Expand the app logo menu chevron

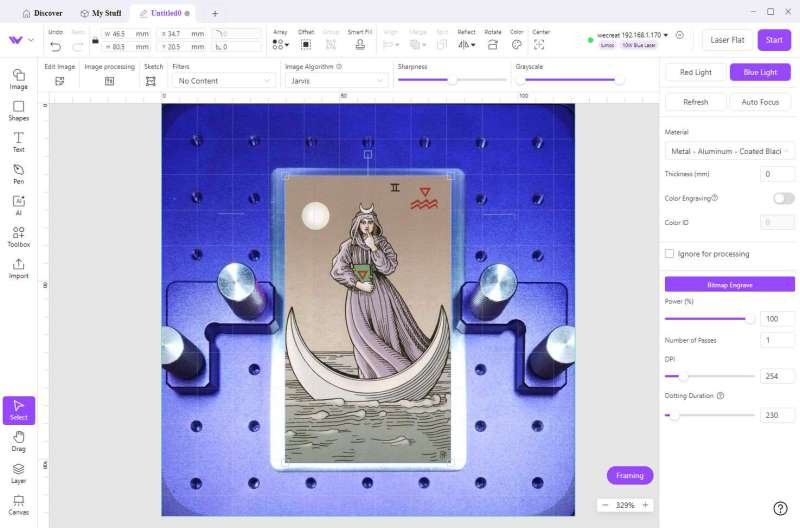pyautogui.click(x=31, y=40)
